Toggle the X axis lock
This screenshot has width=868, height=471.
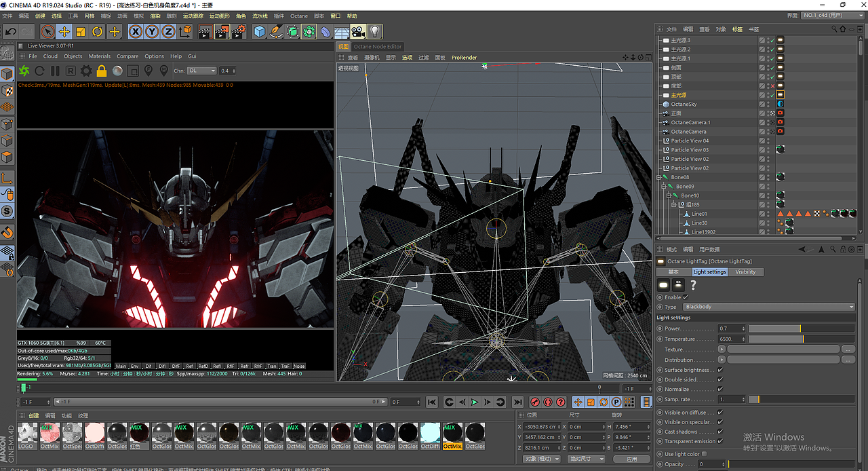[136, 31]
